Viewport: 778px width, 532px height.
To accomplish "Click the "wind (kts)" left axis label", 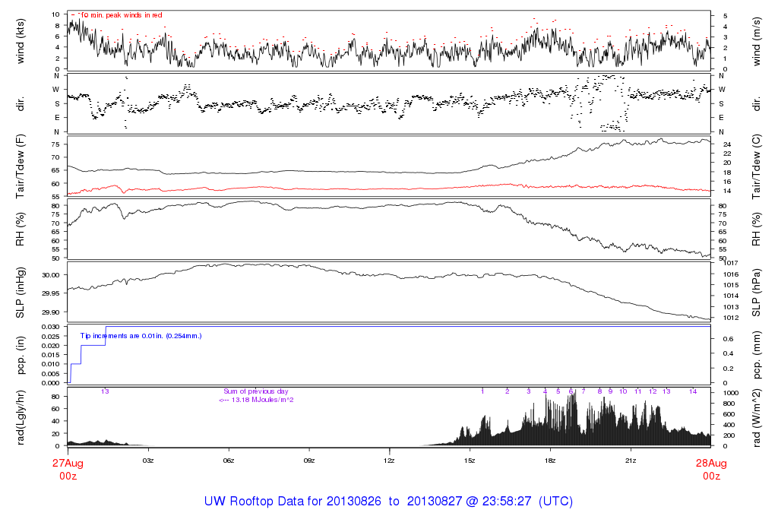I will click(x=21, y=42).
